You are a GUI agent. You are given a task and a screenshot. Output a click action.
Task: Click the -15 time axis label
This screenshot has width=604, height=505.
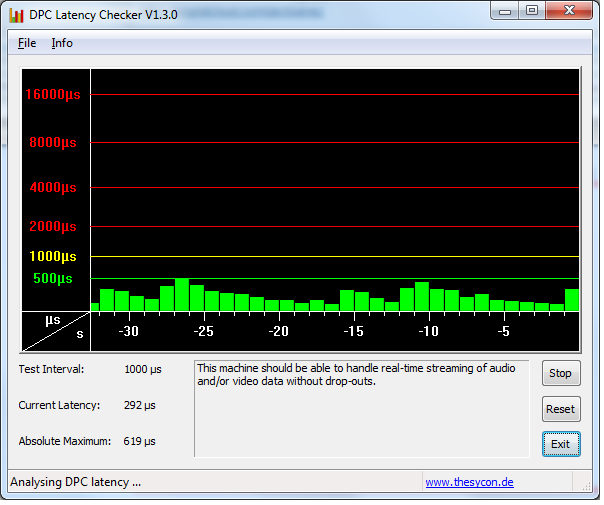(x=356, y=333)
